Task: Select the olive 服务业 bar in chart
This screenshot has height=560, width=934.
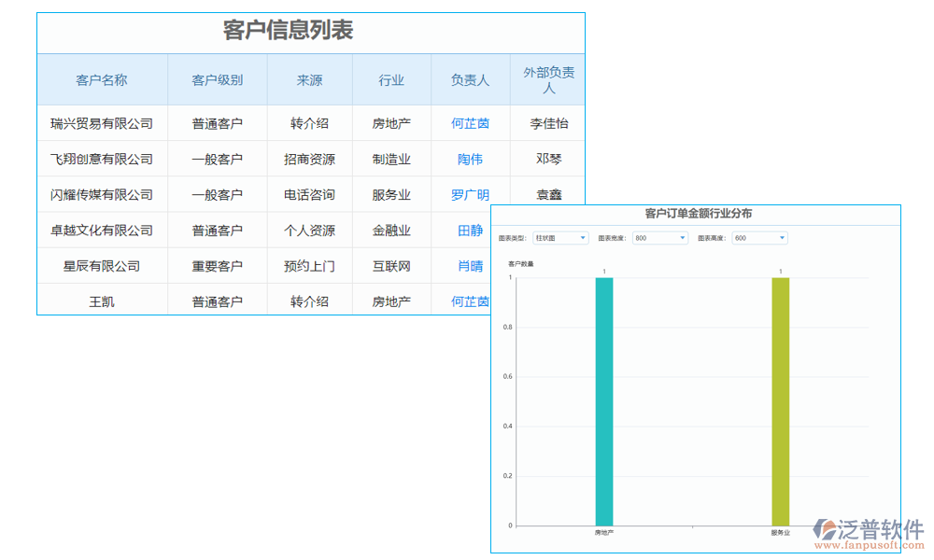Action: (x=780, y=401)
